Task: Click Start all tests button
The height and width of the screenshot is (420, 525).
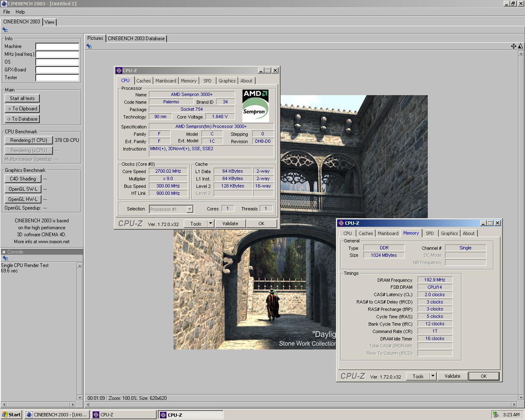Action: (x=22, y=98)
